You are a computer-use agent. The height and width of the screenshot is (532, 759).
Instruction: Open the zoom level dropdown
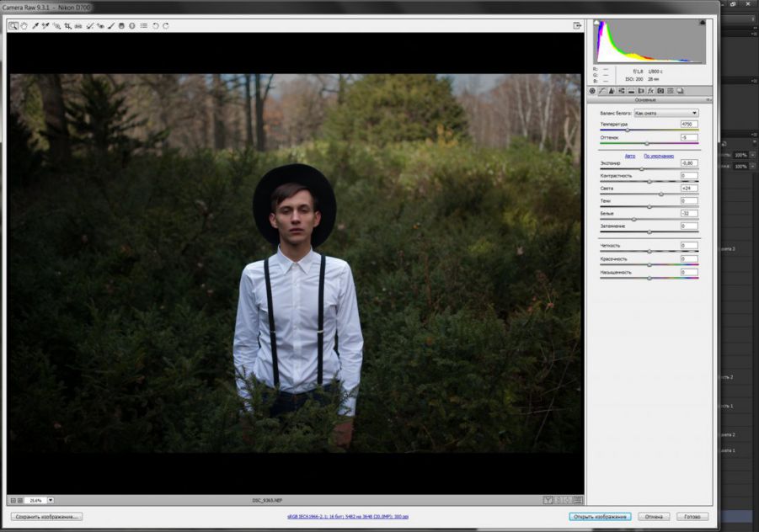pyautogui.click(x=50, y=500)
